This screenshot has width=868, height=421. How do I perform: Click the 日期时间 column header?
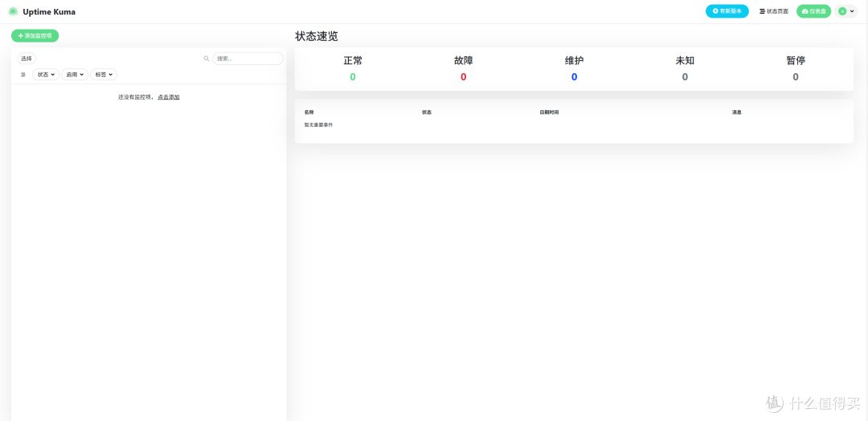(549, 112)
